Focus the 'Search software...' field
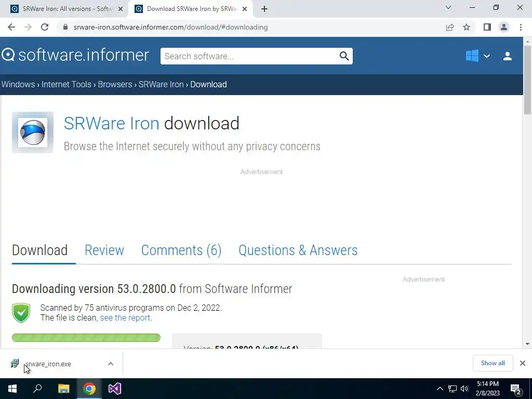 [x=249, y=56]
